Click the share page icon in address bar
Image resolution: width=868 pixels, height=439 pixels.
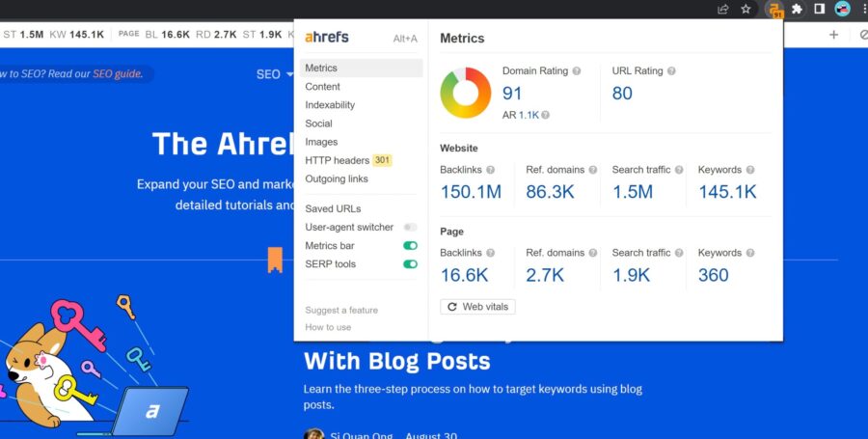coord(722,9)
